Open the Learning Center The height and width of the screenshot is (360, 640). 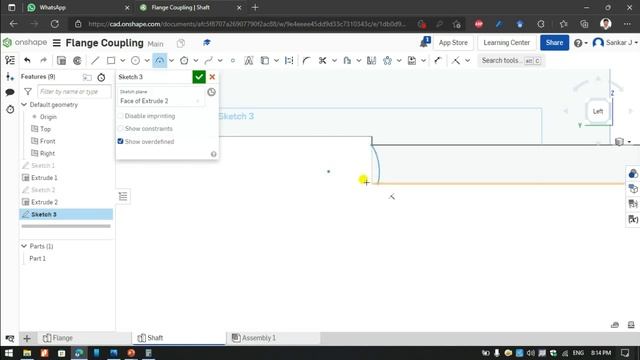click(507, 42)
